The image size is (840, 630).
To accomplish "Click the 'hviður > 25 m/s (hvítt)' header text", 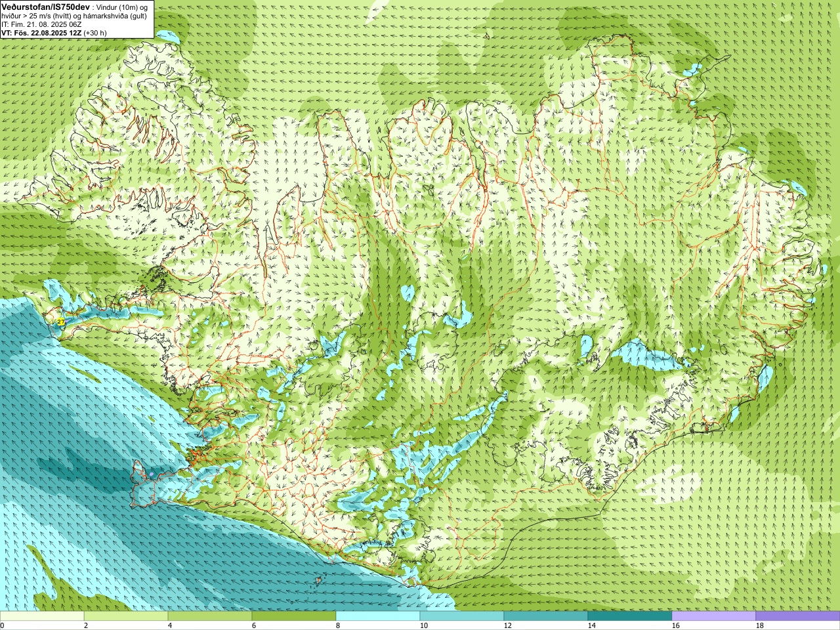I will point(37,15).
